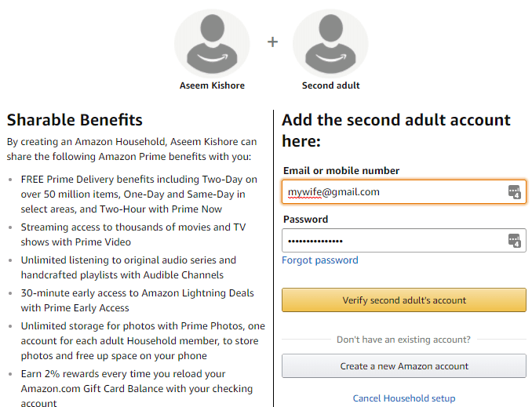Viewport: 532px width, 407px height.
Task: Click the Aseem Kishore profile avatar
Action: pyautogui.click(x=212, y=42)
